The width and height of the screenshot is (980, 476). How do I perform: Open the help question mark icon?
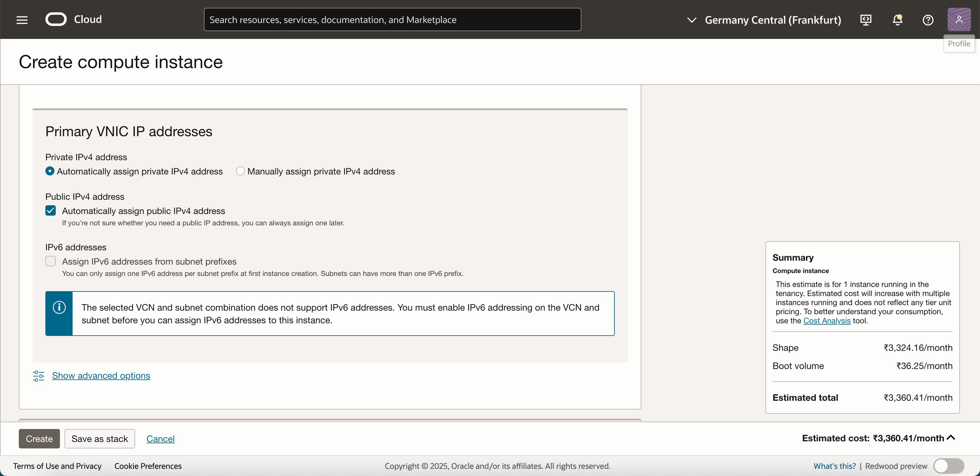[928, 20]
